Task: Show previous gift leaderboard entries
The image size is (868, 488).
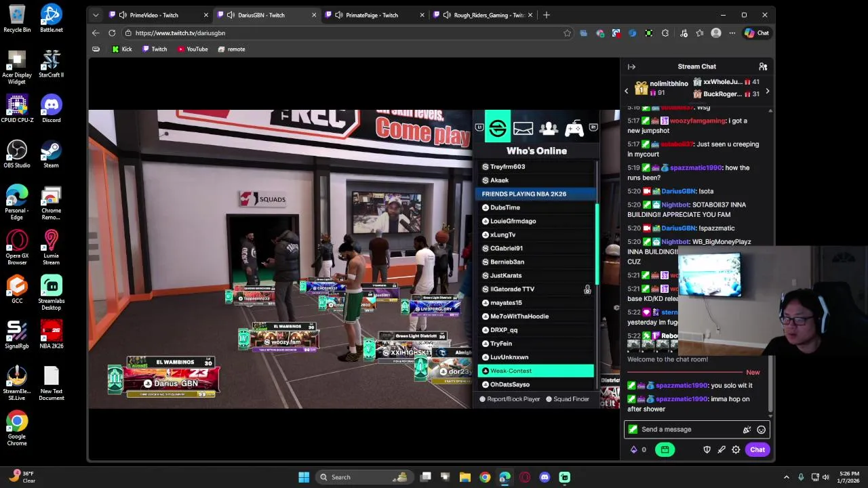Action: click(x=627, y=91)
